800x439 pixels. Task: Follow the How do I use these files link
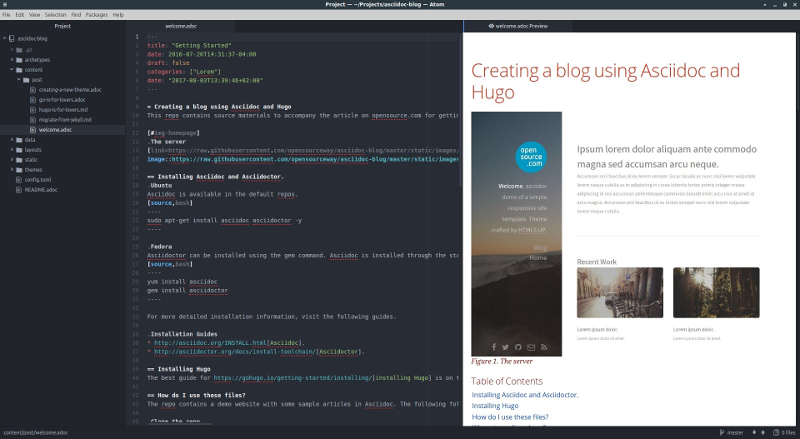[x=510, y=417]
